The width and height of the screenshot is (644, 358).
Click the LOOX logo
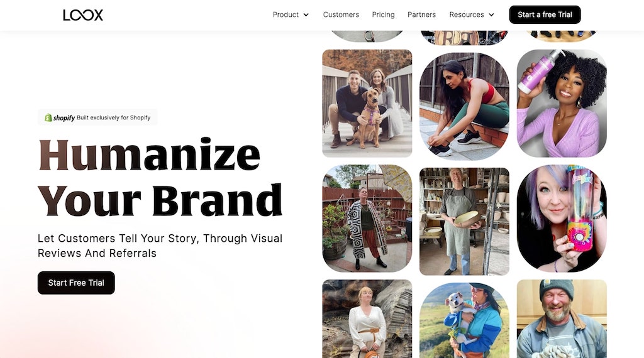coord(83,15)
